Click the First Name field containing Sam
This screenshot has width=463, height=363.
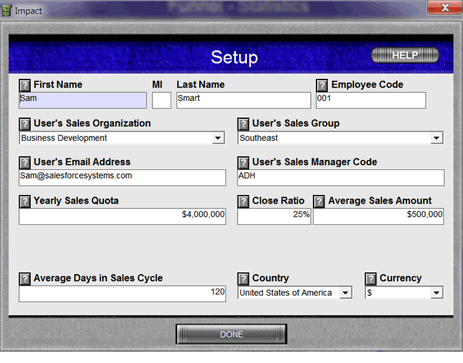tap(83, 100)
